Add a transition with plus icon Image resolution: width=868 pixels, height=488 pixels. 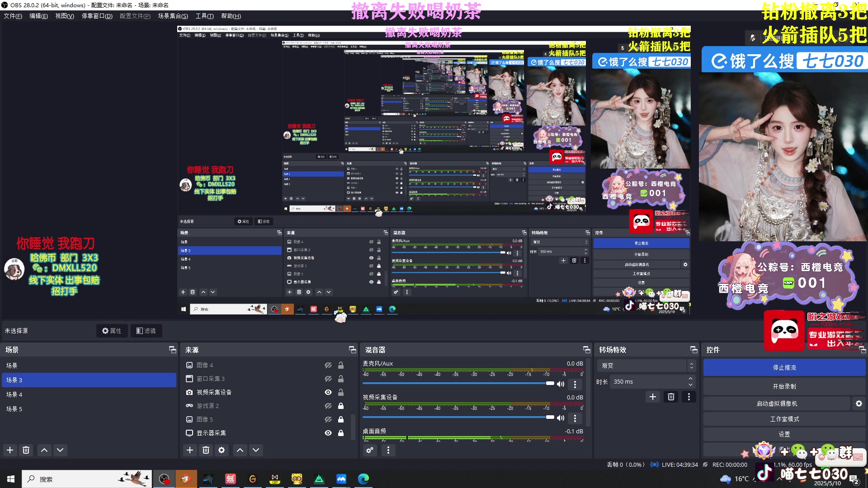click(x=653, y=397)
